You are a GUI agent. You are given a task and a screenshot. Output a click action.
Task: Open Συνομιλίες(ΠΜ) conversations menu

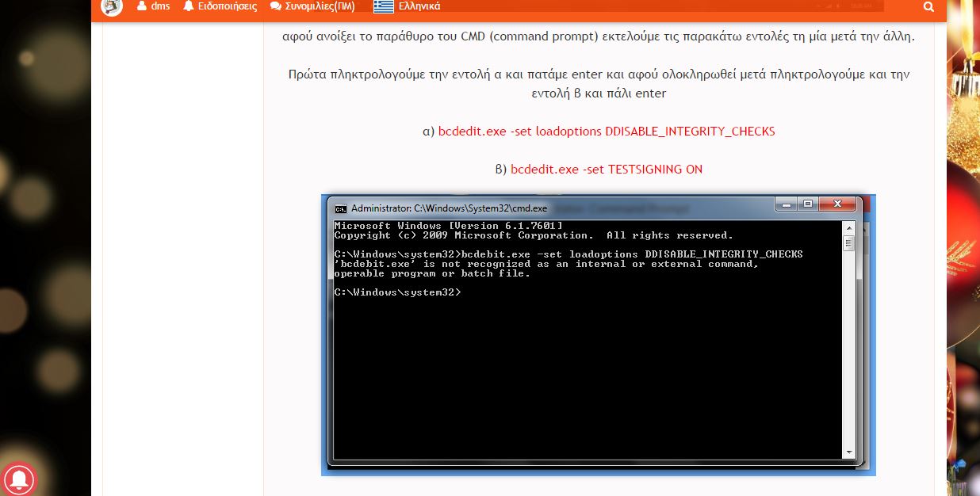pyautogui.click(x=312, y=6)
